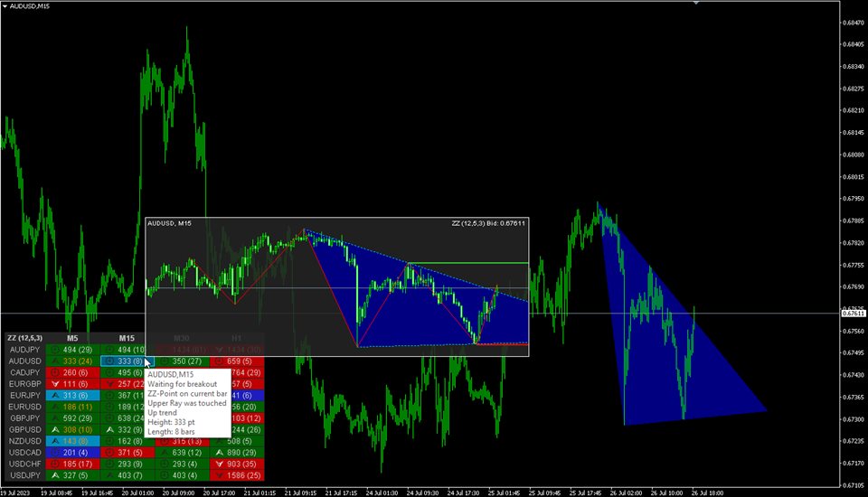Open USDCHF H1 cell showing 903 (35)
Screen dimensions: 868x497
(237, 464)
